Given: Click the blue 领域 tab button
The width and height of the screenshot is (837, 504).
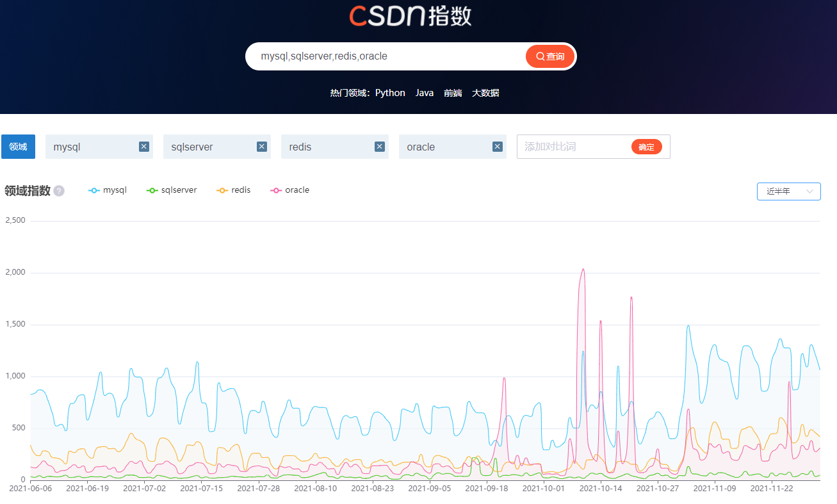Looking at the screenshot, I should 18,147.
